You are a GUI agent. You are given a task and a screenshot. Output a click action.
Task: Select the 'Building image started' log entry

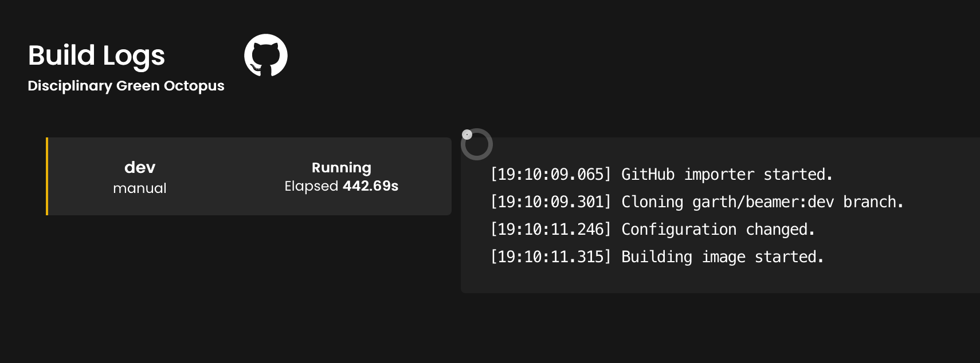(x=657, y=257)
